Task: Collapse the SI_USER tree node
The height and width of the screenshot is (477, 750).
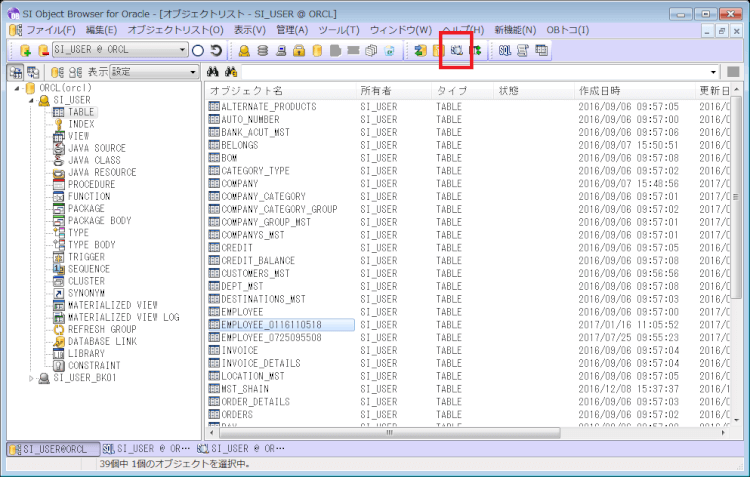Action: (31, 101)
